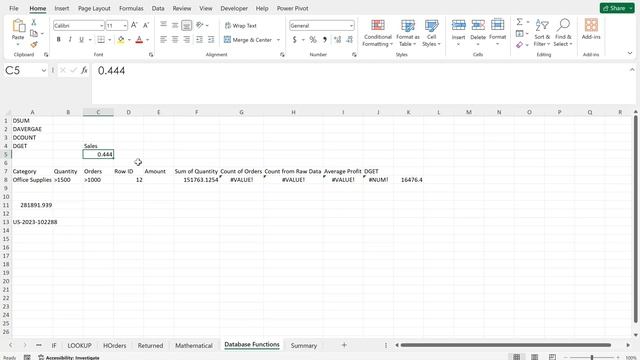Image resolution: width=640 pixels, height=360 pixels.
Task: Add a new sheet with plus button
Action: point(344,345)
